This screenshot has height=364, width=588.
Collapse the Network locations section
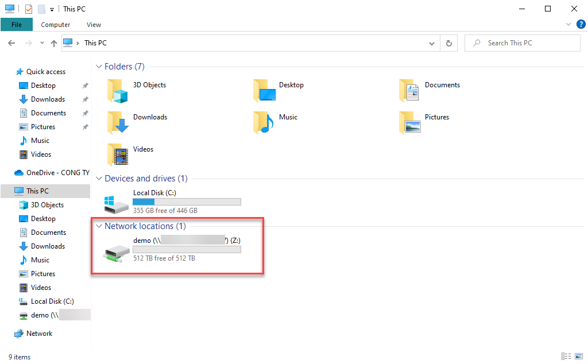(x=99, y=226)
